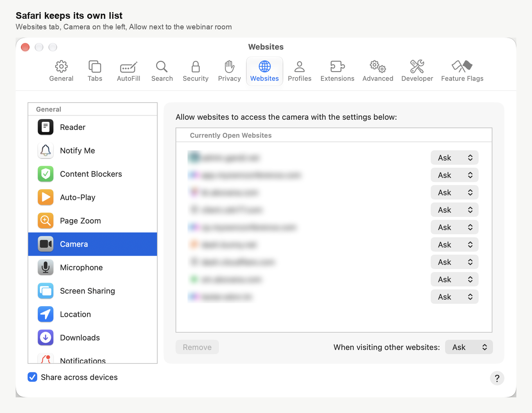This screenshot has width=532, height=413.
Task: Switch to the Tabs settings pane
Action: coord(95,71)
